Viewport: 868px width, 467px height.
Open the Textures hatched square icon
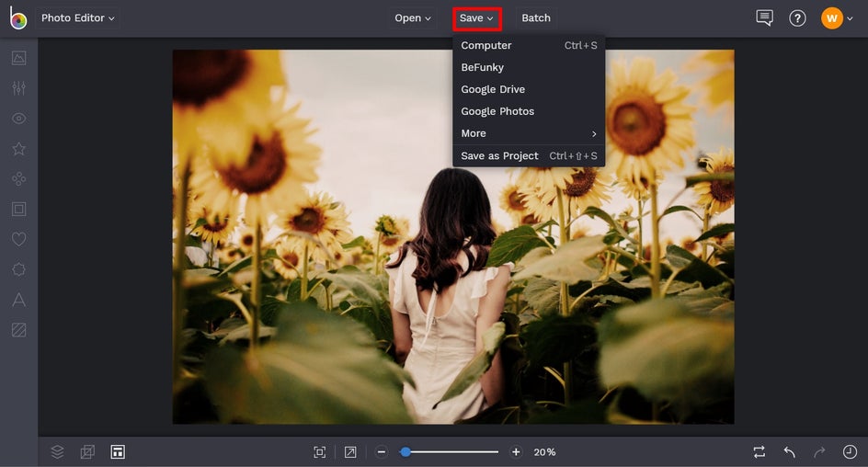coord(18,330)
